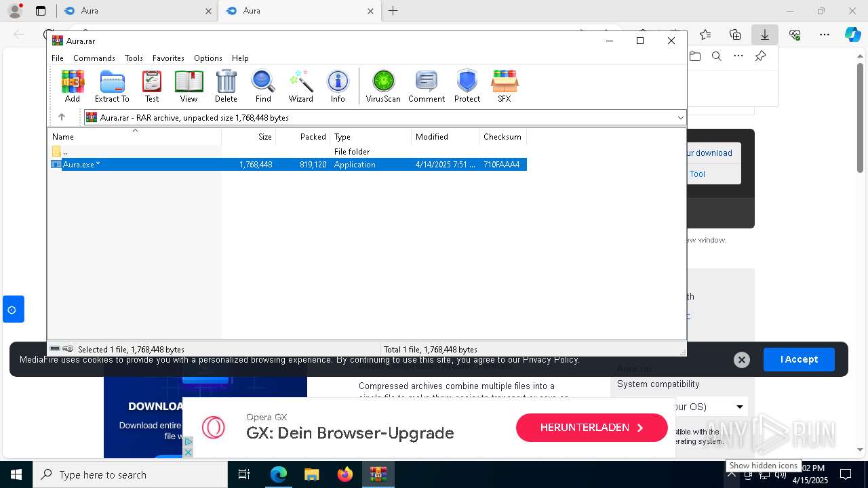Open the Comment tool
This screenshot has width=868, height=488.
tap(427, 86)
